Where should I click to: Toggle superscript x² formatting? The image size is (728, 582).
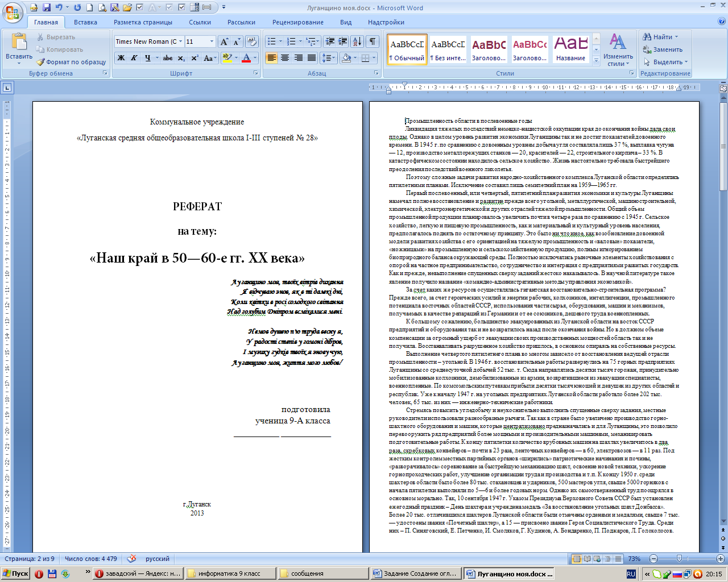point(195,58)
